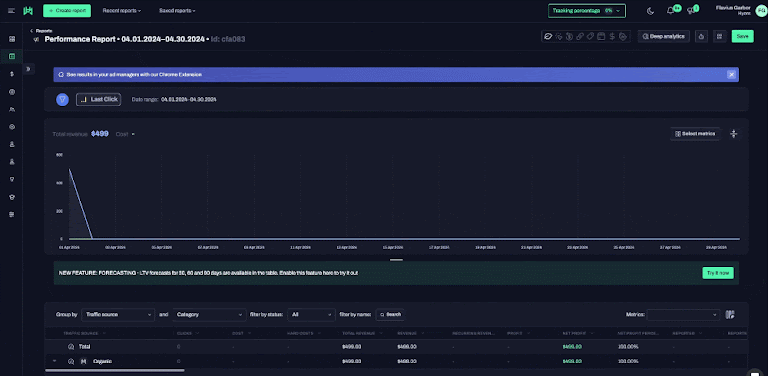Open Group by Traffic source dropdown
Image resolution: width=768 pixels, height=376 pixels.
(x=118, y=314)
